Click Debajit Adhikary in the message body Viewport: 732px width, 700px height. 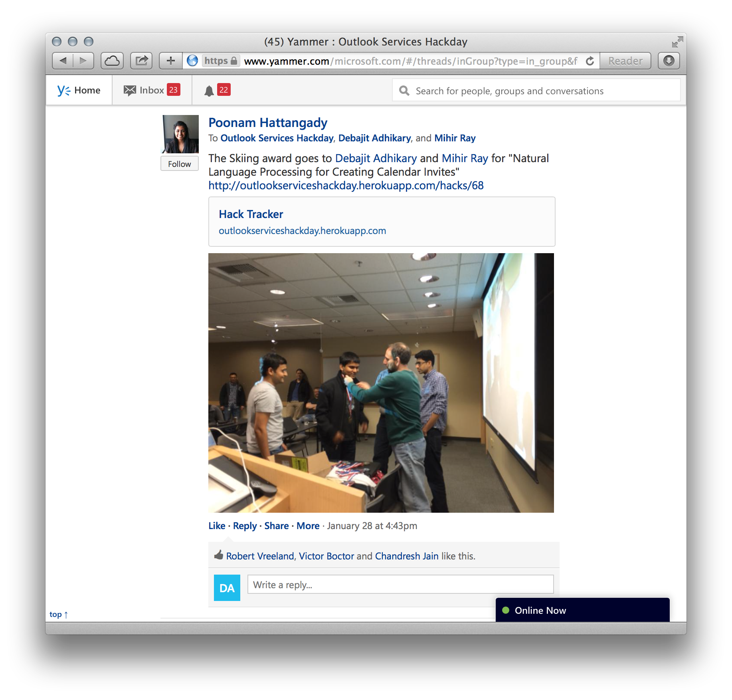376,159
